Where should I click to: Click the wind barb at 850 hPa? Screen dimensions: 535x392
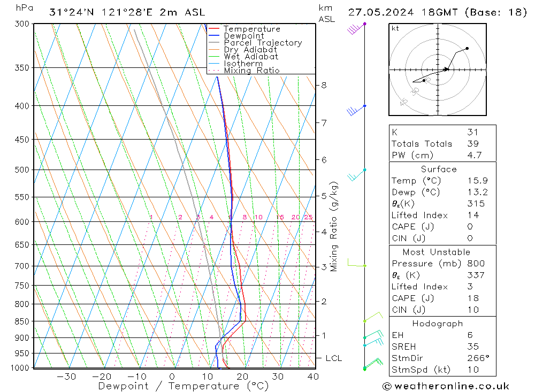(373, 317)
